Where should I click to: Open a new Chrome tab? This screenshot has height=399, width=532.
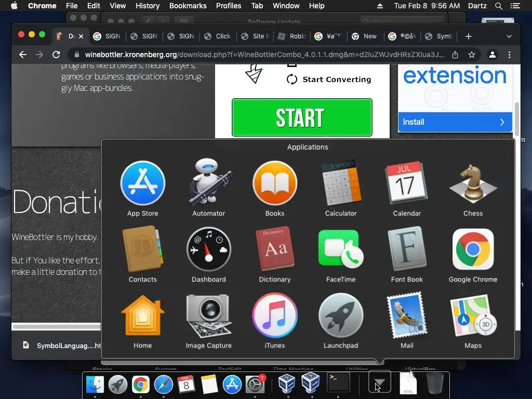pos(469,36)
